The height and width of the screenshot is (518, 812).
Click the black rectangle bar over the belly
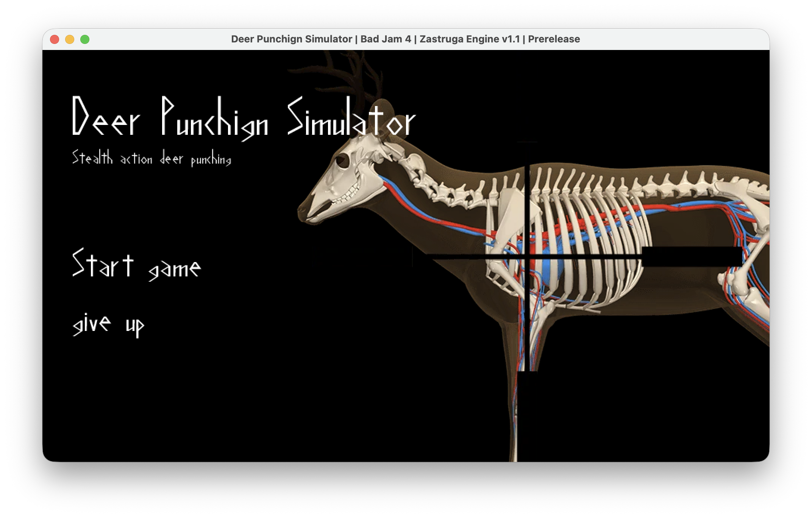pyautogui.click(x=692, y=257)
